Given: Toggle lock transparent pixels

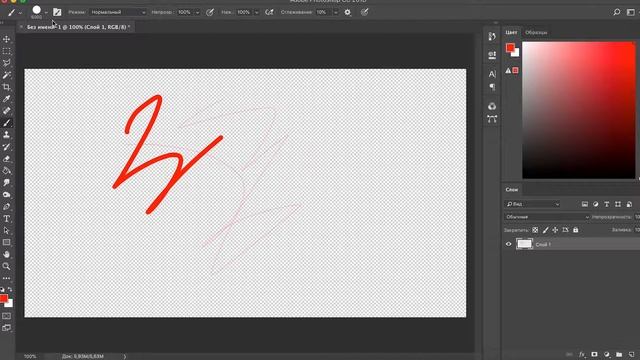Looking at the screenshot, I should 535,230.
